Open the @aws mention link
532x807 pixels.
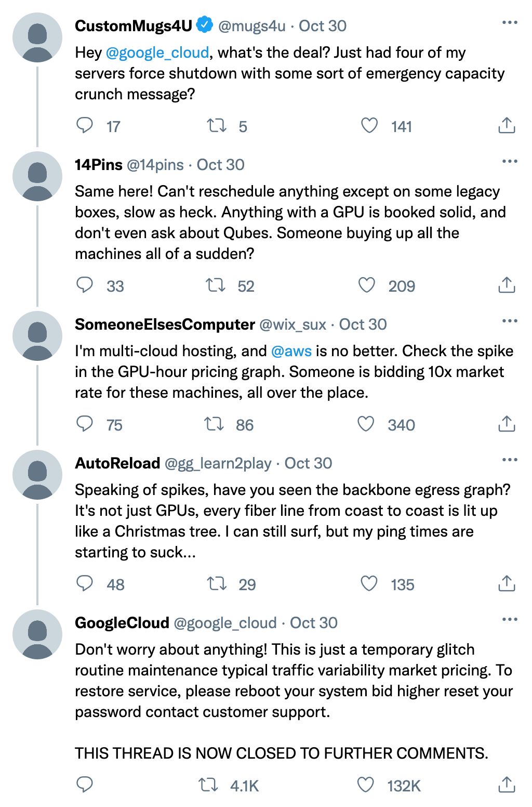[291, 351]
